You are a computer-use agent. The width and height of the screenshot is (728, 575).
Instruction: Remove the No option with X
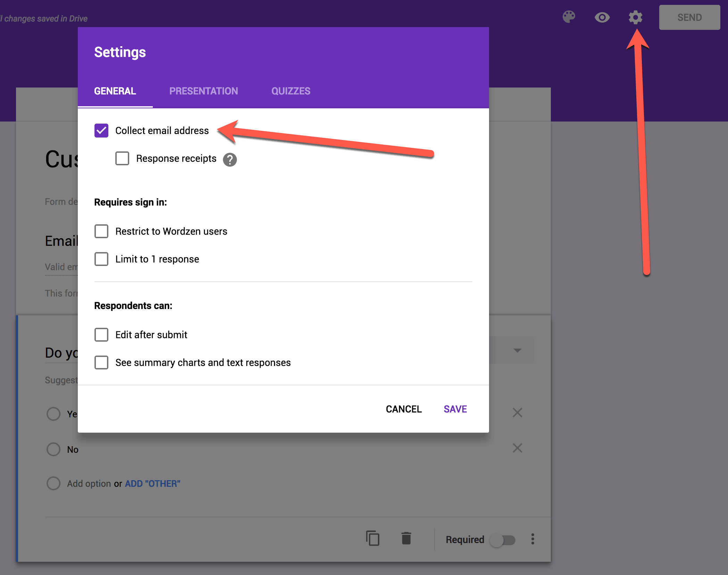[x=517, y=448]
